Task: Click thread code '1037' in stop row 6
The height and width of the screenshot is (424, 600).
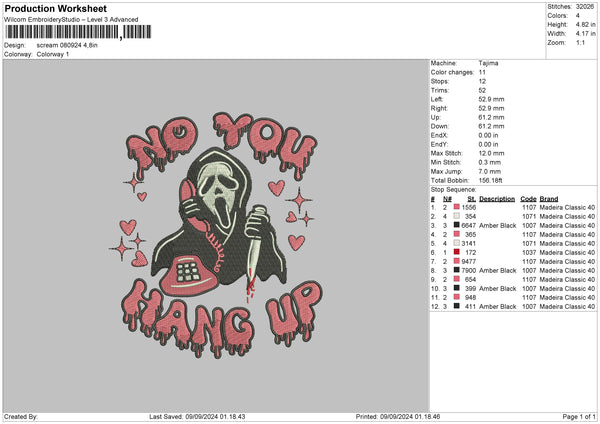Action: click(x=529, y=253)
